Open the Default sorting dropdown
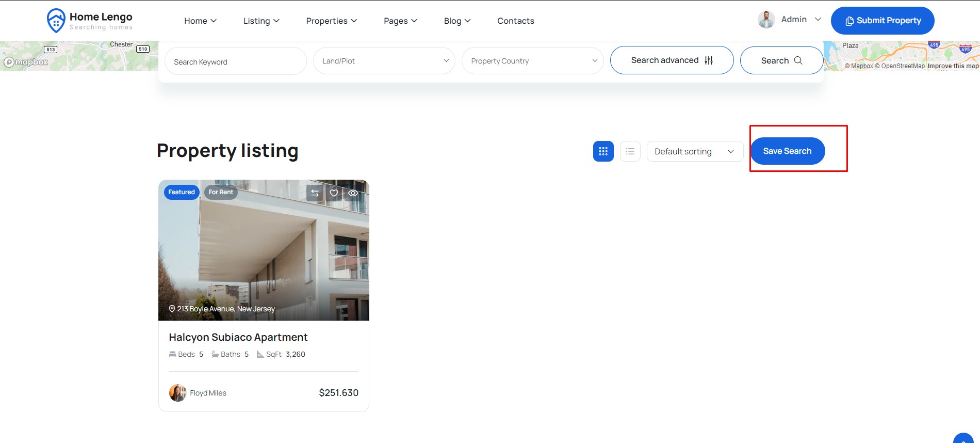This screenshot has width=980, height=443. (695, 151)
